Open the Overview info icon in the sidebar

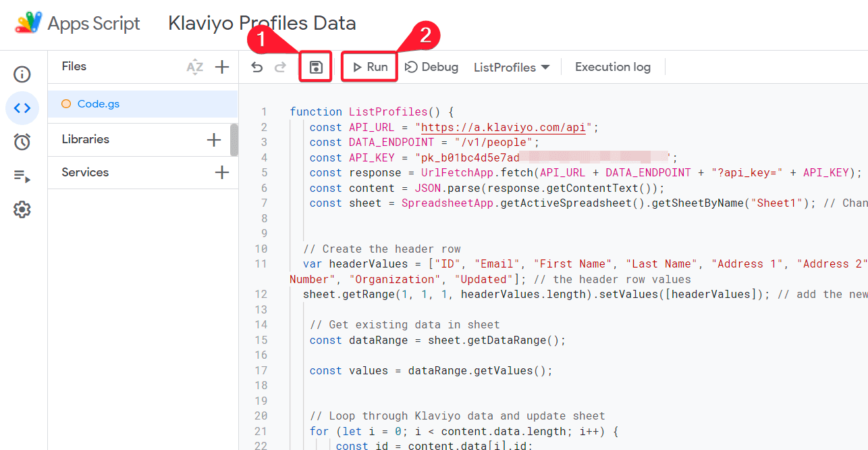[22, 74]
